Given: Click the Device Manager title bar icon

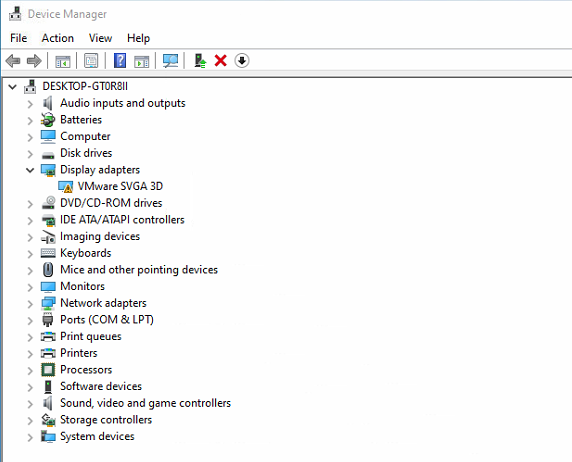Looking at the screenshot, I should pos(15,14).
